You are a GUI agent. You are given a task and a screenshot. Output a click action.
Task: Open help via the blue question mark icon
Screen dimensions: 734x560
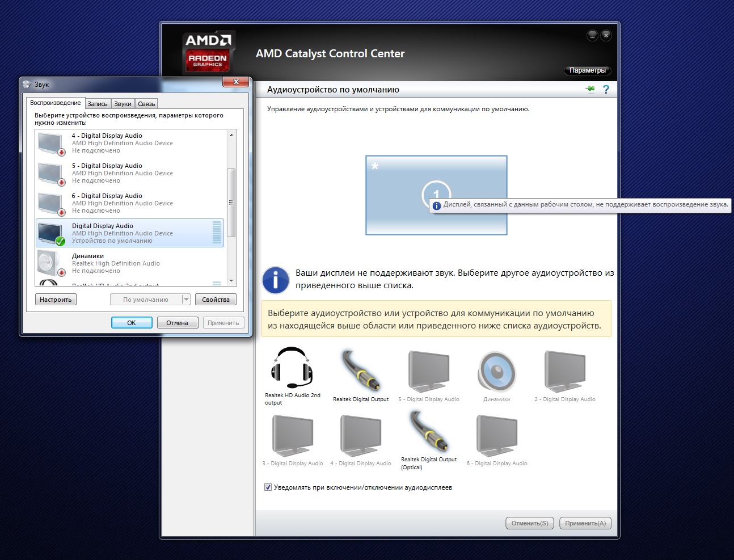point(606,90)
